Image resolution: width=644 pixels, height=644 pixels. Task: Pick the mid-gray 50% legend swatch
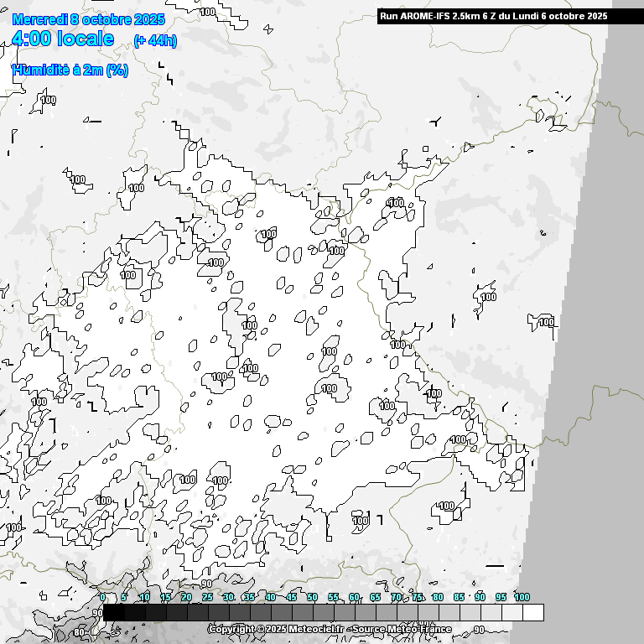323,613
